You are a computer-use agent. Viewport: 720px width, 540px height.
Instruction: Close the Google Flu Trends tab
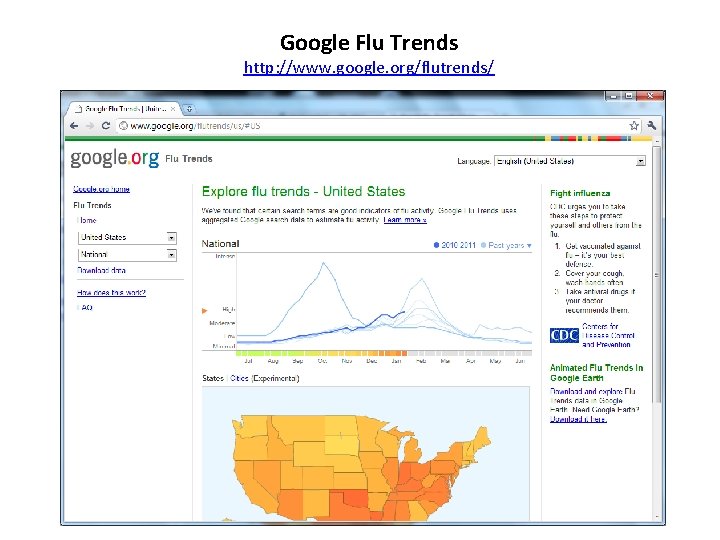click(173, 109)
